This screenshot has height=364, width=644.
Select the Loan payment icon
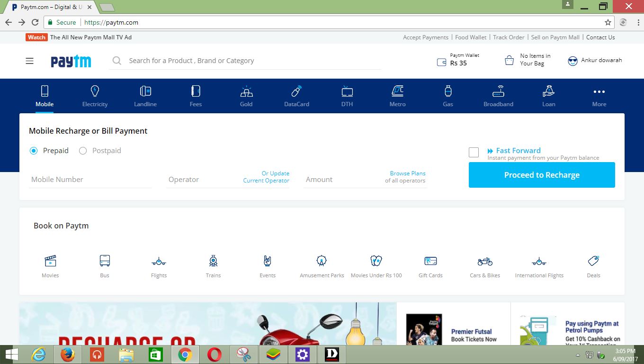(549, 91)
